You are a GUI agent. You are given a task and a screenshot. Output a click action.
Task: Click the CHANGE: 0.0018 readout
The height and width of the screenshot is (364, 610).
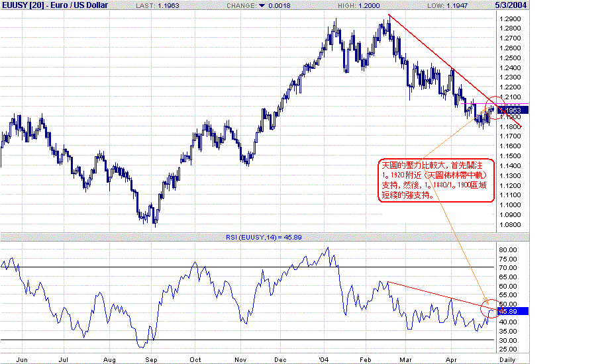[259, 6]
